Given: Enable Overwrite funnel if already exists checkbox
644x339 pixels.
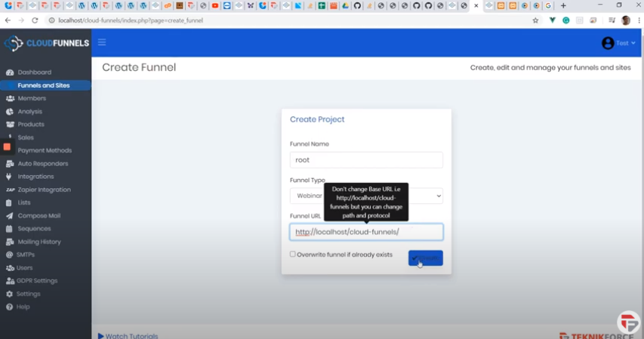Looking at the screenshot, I should point(293,254).
